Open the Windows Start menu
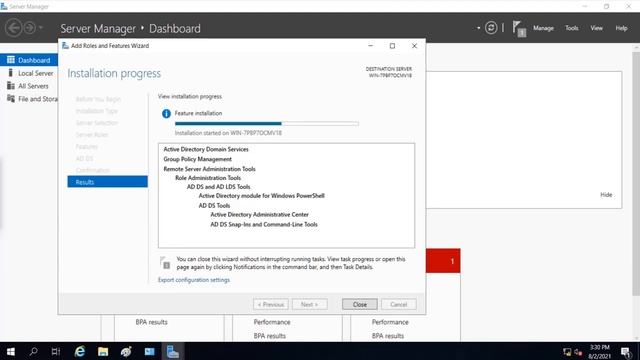This screenshot has height=360, width=640. (11, 351)
